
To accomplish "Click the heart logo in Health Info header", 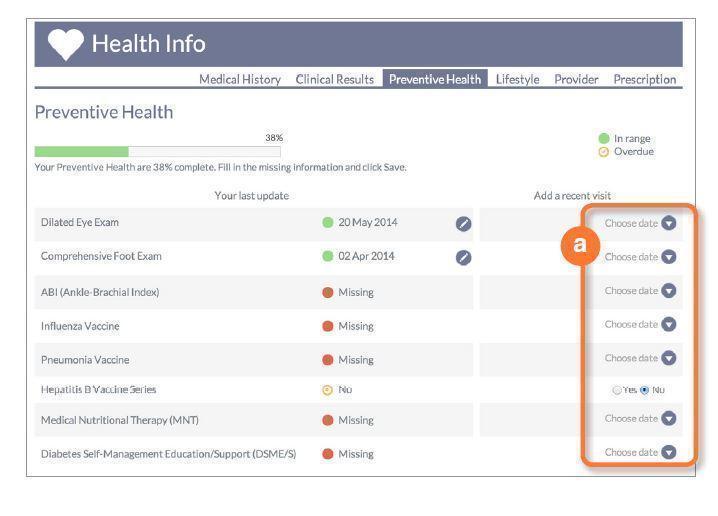I will coord(65,45).
